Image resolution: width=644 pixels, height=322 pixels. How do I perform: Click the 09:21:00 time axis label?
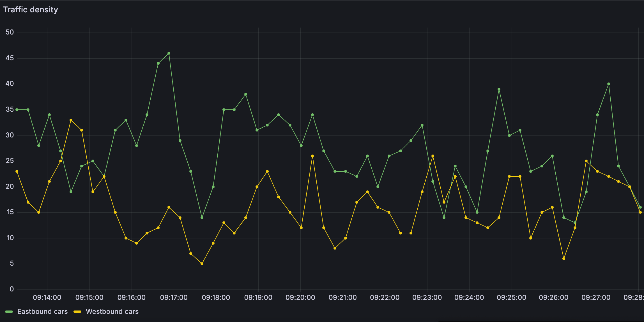tap(343, 297)
